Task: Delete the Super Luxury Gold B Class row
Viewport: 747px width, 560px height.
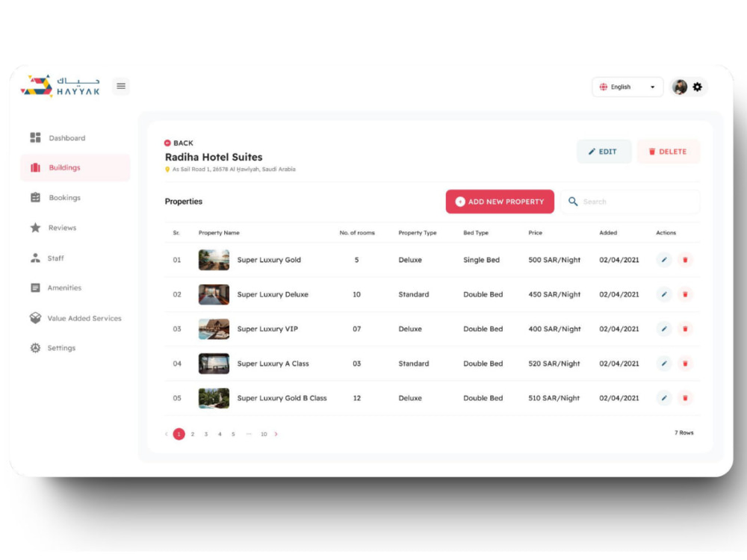Action: 685,398
